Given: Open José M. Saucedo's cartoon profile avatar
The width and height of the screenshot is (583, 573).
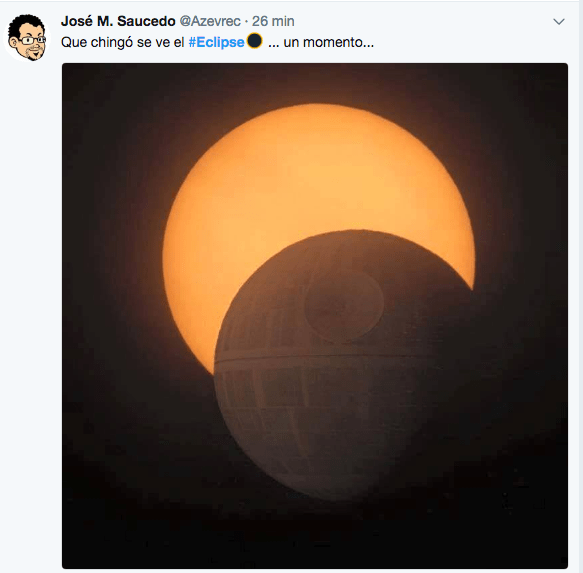Looking at the screenshot, I should 27,38.
